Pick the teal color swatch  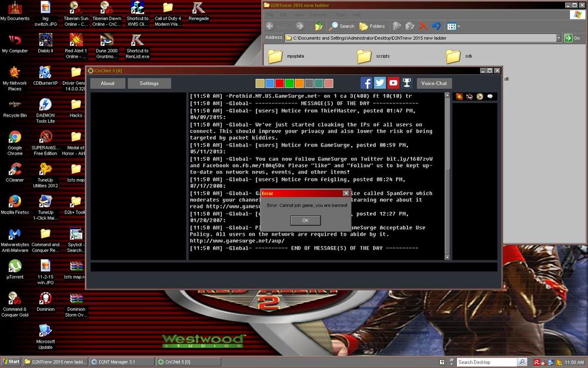(318, 84)
